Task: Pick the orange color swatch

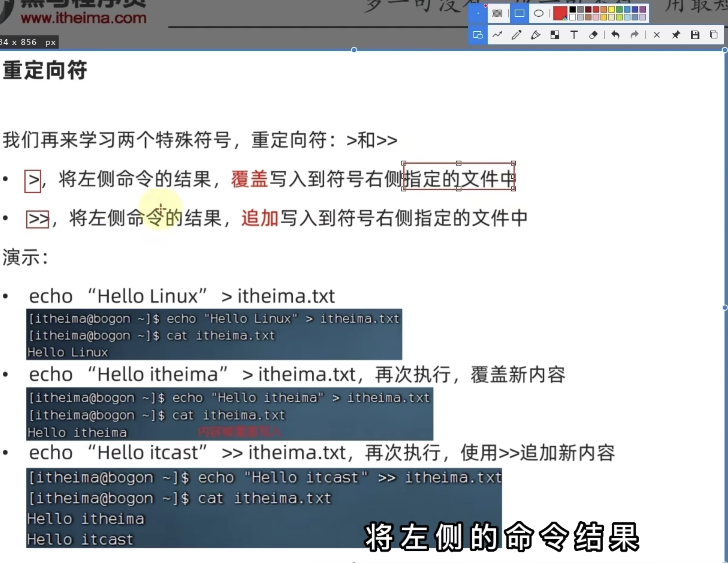Action: [604, 9]
